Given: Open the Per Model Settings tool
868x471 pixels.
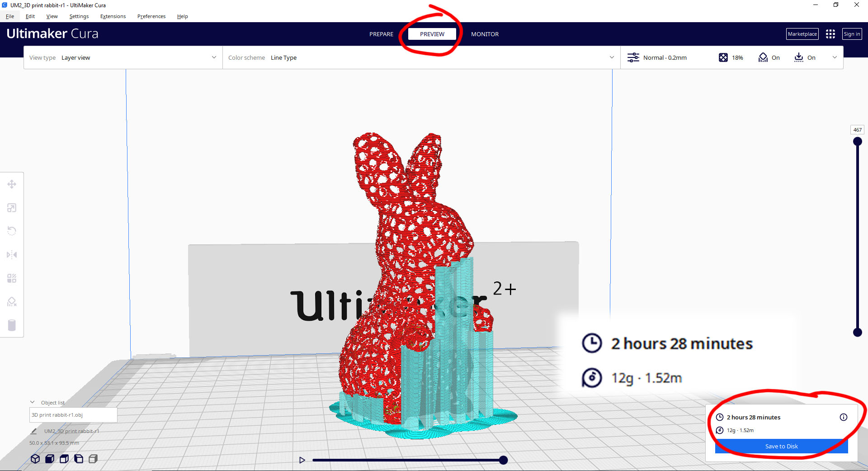Looking at the screenshot, I should pyautogui.click(x=12, y=278).
